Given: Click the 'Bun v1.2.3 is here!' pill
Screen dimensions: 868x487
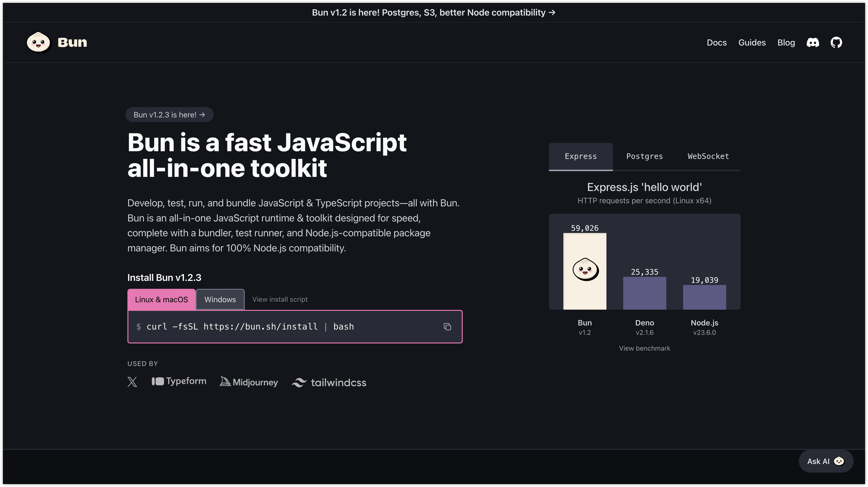Looking at the screenshot, I should 170,115.
